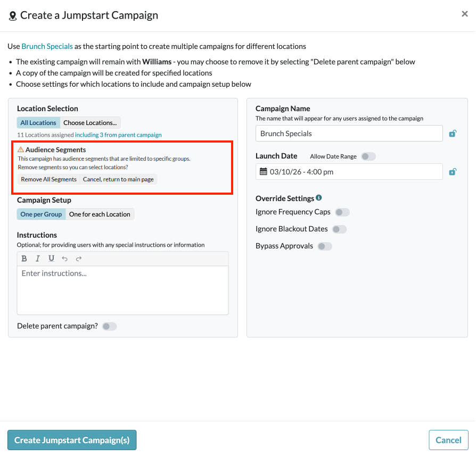
Task: Click the Underline formatting icon
Action: (x=51, y=259)
